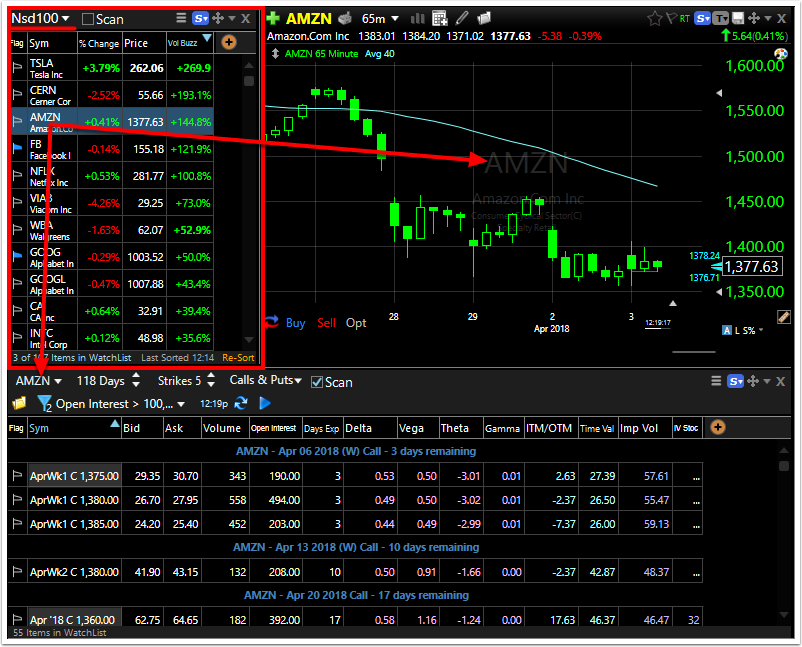Click the watchlist move-panel cross arrows icon

click(x=218, y=19)
